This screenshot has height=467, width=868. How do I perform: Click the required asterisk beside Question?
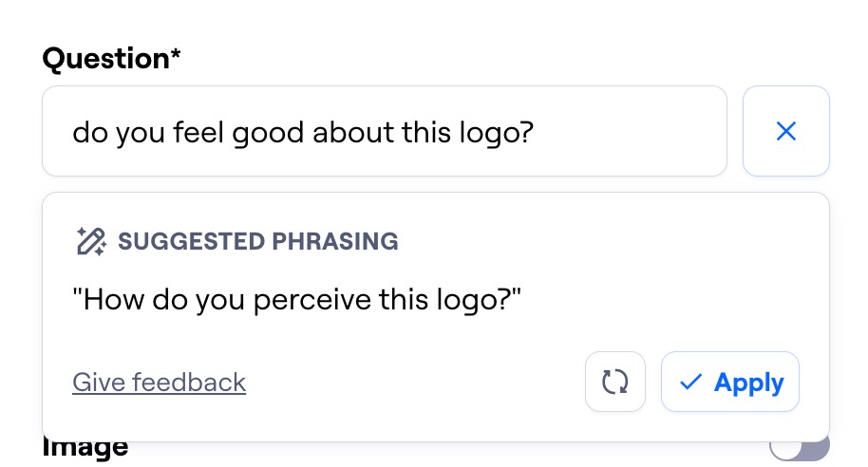coord(175,57)
